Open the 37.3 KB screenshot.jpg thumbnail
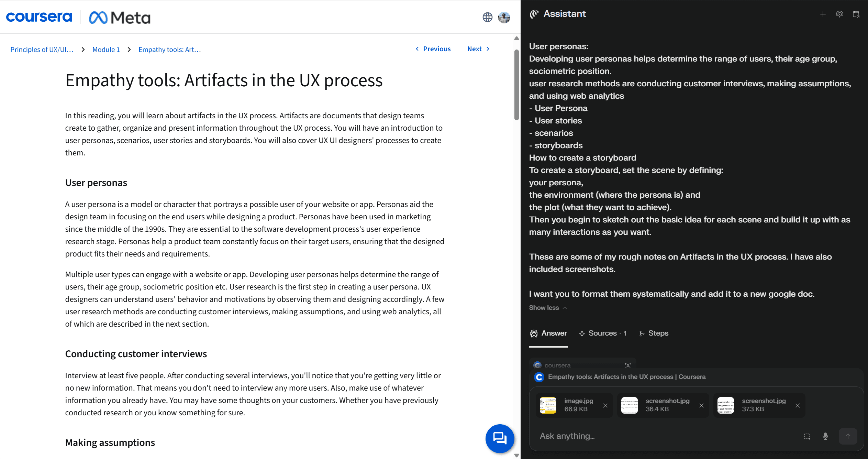 (726, 405)
